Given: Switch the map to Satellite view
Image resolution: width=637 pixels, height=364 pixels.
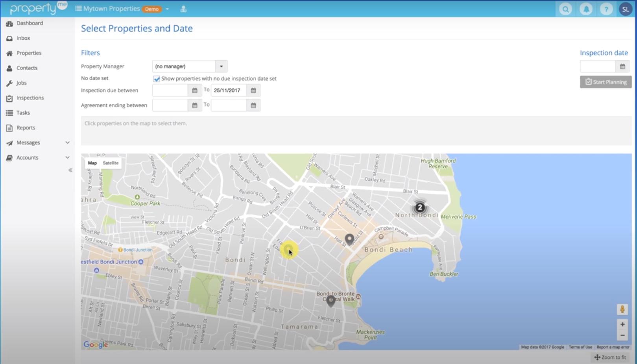Looking at the screenshot, I should point(111,163).
